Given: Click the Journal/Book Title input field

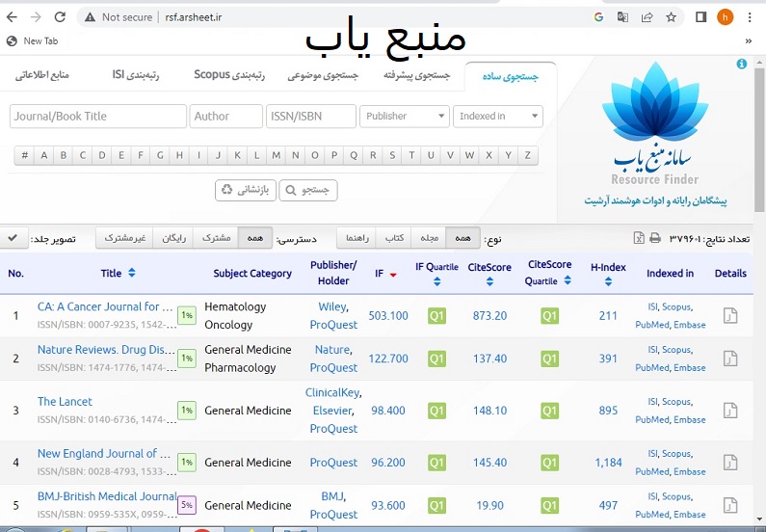Looking at the screenshot, I should click(x=98, y=117).
